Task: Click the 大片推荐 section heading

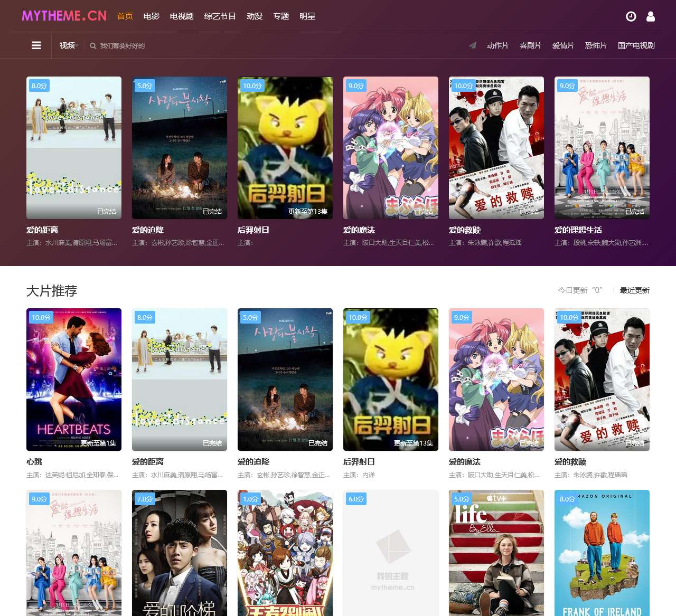Action: 52,291
